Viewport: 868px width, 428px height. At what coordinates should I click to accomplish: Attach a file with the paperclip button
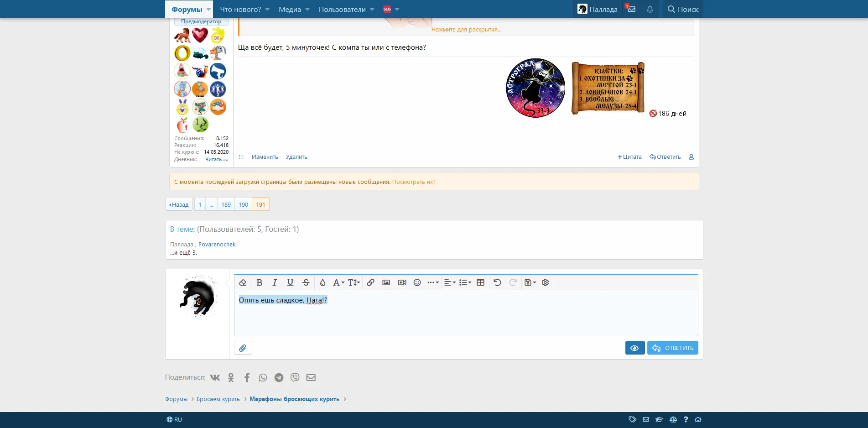(x=243, y=348)
